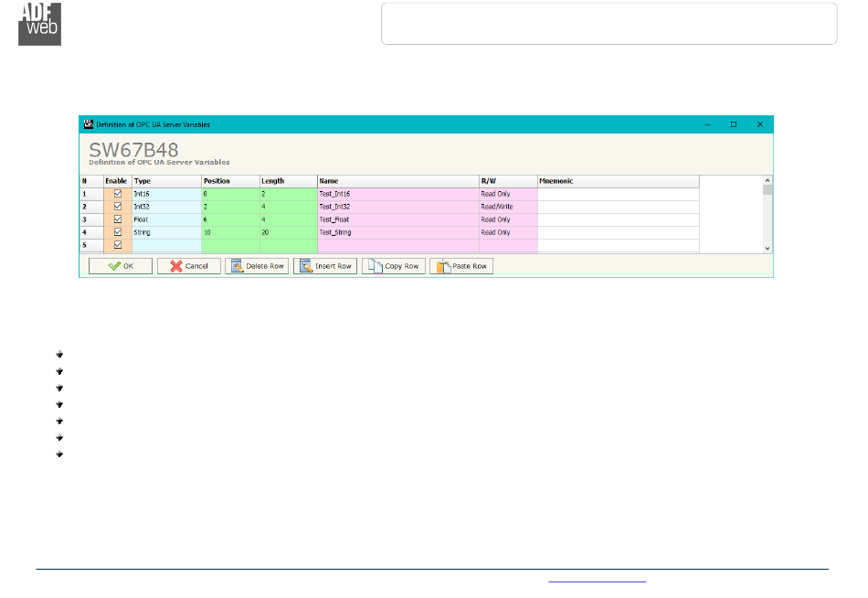
Task: Click the window title bar app icon
Action: (89, 123)
